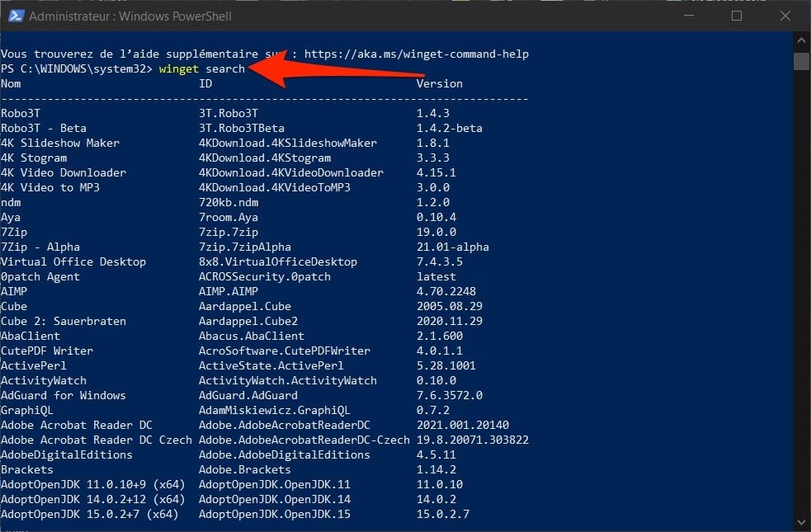Click the '4K Video to MP3' name
The image size is (811, 532).
click(50, 188)
